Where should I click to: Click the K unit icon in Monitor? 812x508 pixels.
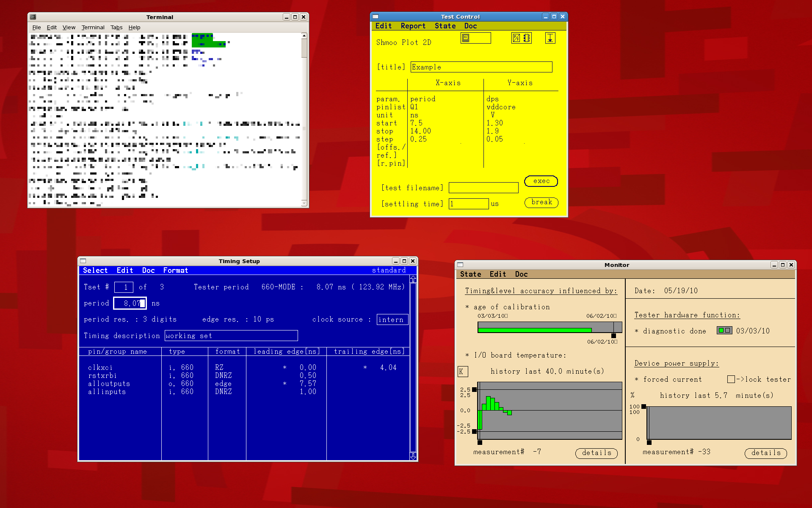pos(461,372)
